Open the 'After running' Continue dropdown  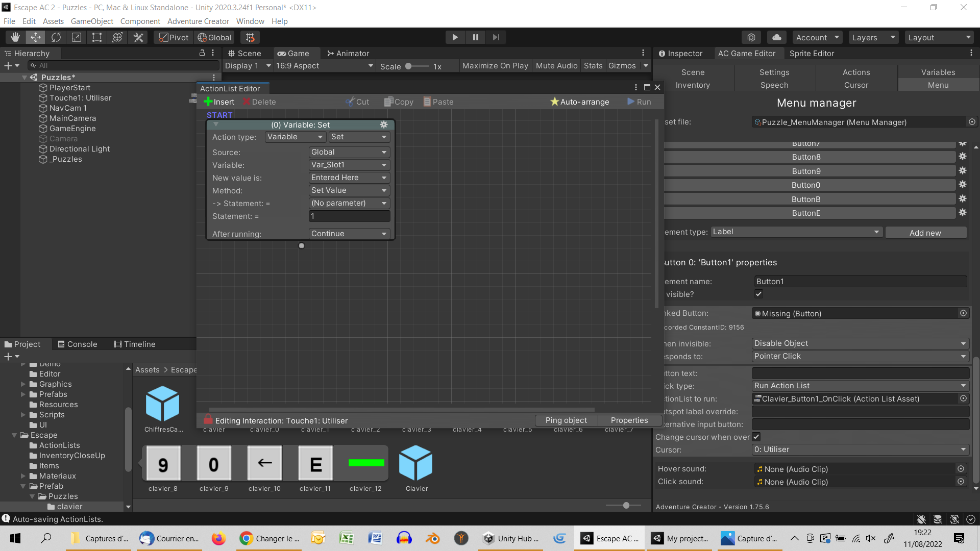[349, 234]
